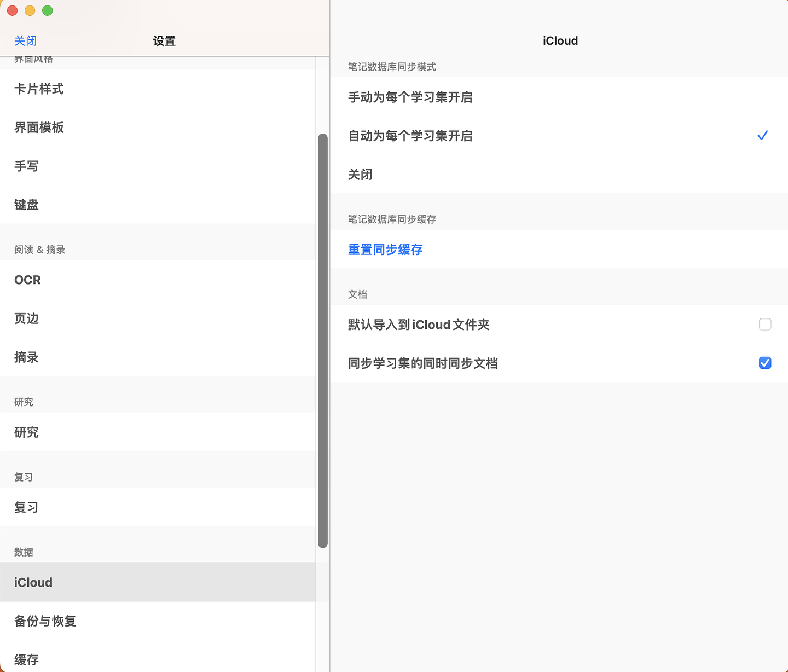The width and height of the screenshot is (788, 672).
Task: Uncheck 同步学习集的同时同步文档 checkbox
Action: (765, 363)
